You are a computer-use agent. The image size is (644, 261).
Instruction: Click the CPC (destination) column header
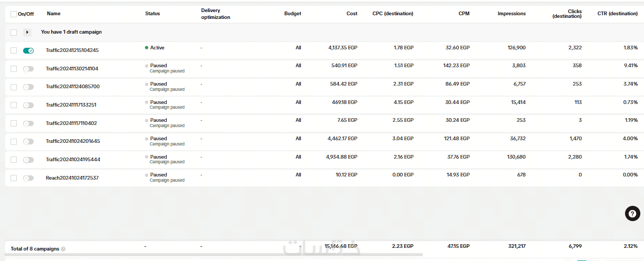coord(393,14)
